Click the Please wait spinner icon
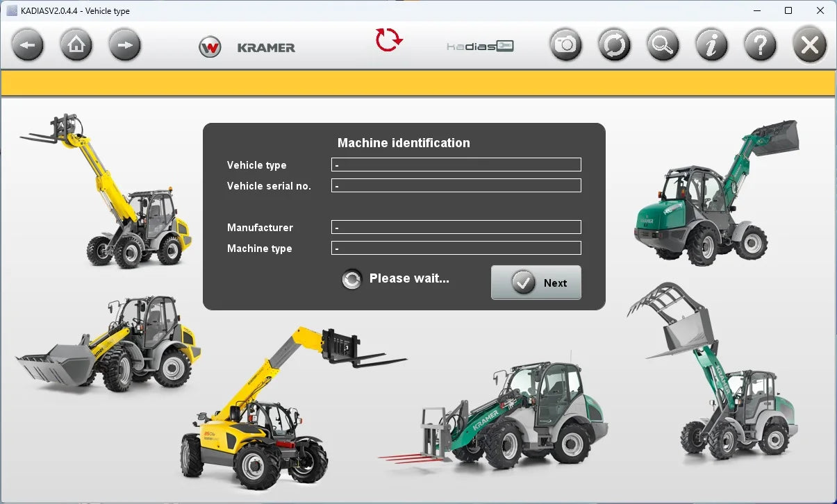The height and width of the screenshot is (504, 837). click(x=352, y=279)
